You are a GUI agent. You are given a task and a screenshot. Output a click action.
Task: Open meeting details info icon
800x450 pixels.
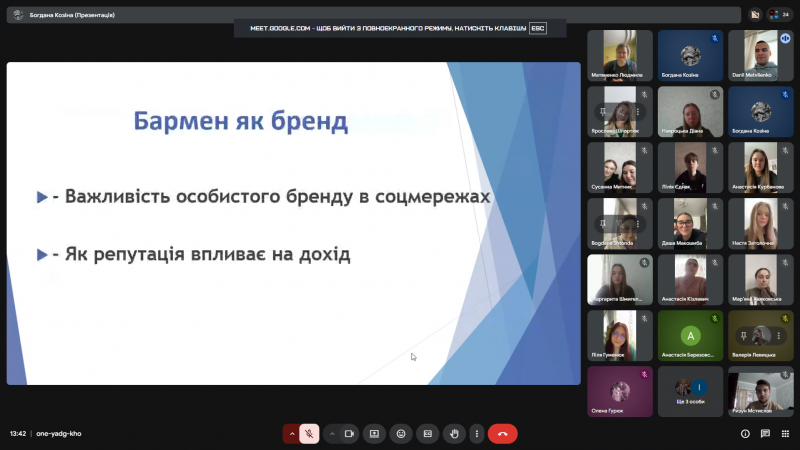[745, 434]
